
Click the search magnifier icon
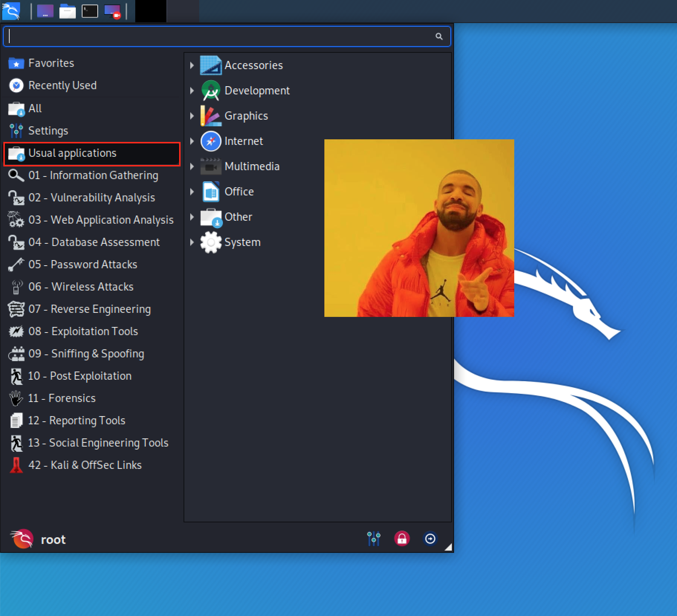pyautogui.click(x=439, y=36)
